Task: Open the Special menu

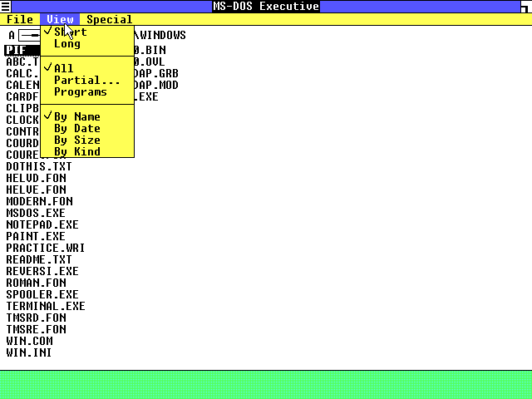Action: [109, 19]
